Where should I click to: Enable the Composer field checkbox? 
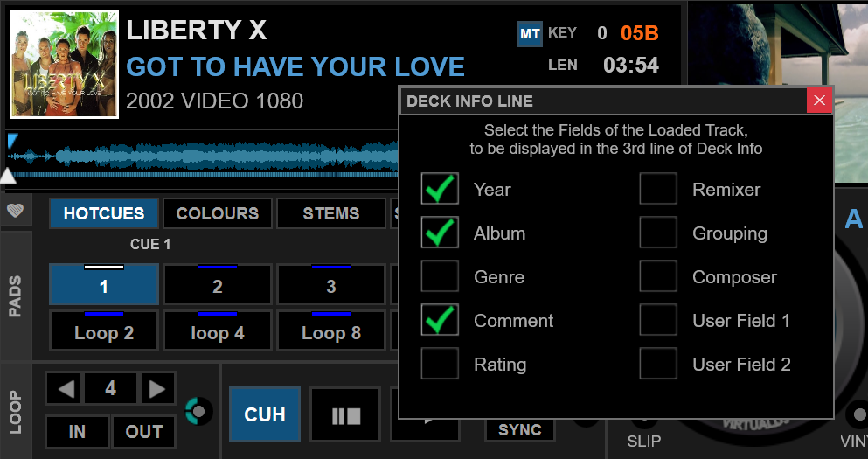(658, 276)
